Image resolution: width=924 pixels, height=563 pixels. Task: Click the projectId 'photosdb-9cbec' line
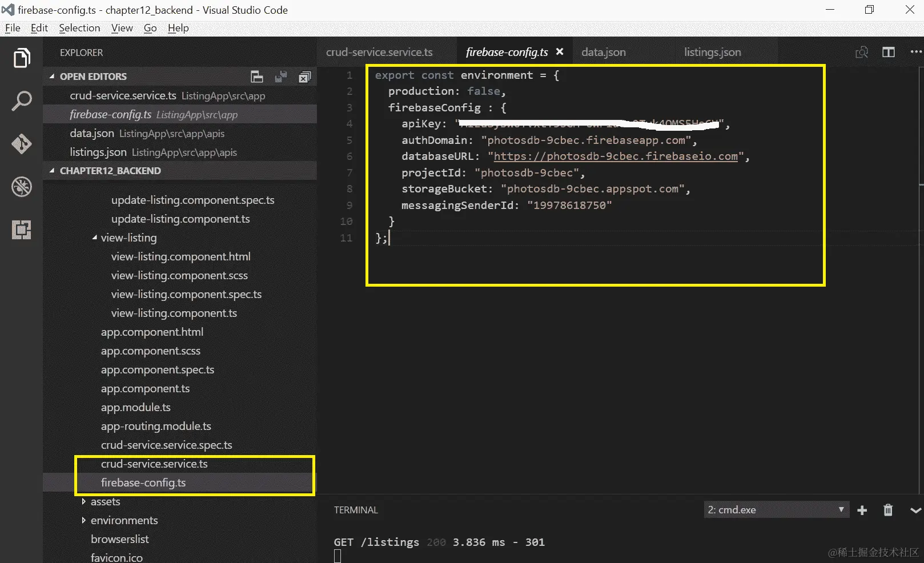tap(493, 173)
